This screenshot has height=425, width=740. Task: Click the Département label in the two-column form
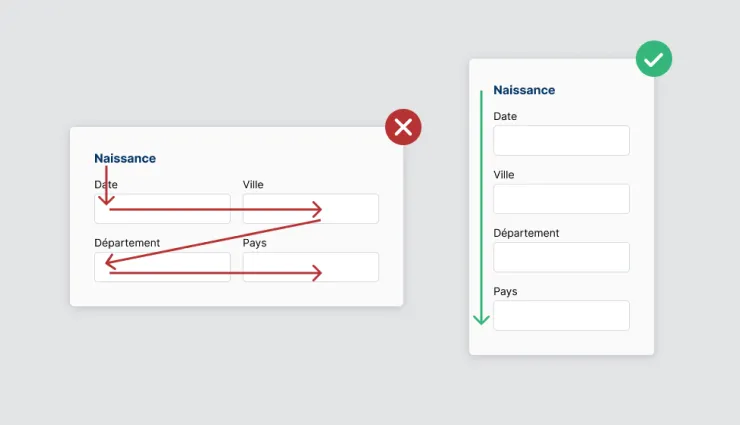(127, 243)
